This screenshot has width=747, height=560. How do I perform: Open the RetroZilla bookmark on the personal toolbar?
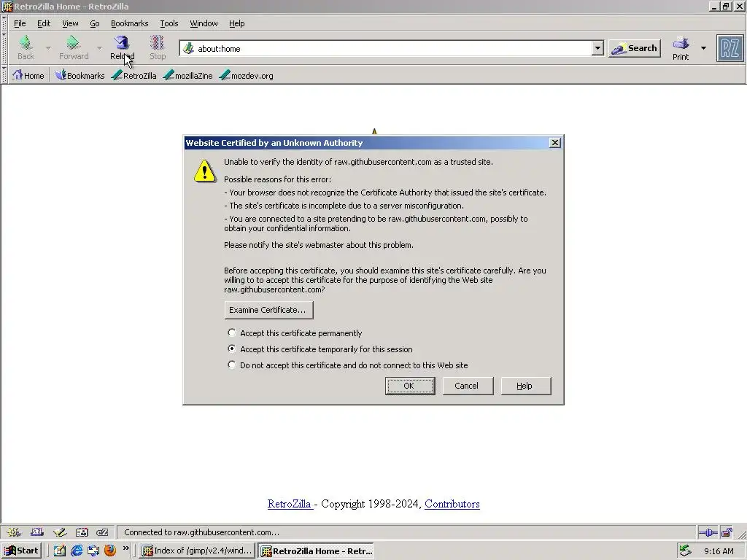(x=134, y=75)
